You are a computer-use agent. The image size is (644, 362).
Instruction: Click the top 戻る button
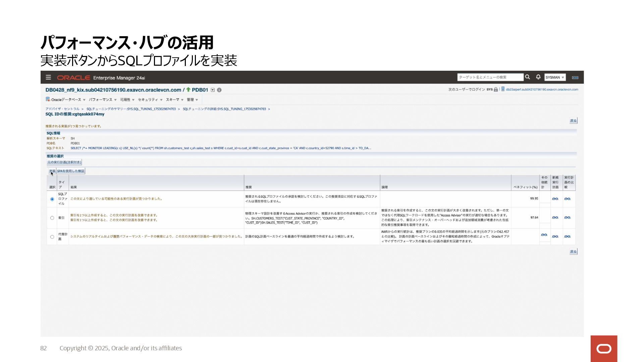point(573,121)
